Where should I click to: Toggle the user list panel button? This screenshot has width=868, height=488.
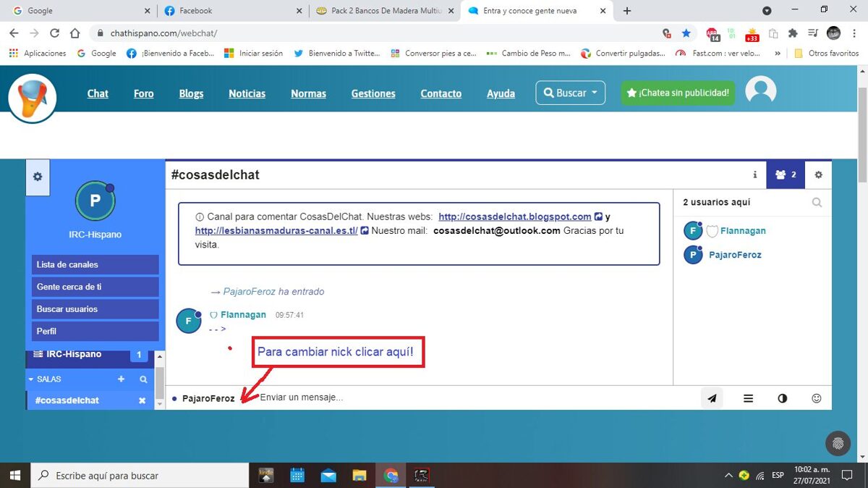click(785, 174)
